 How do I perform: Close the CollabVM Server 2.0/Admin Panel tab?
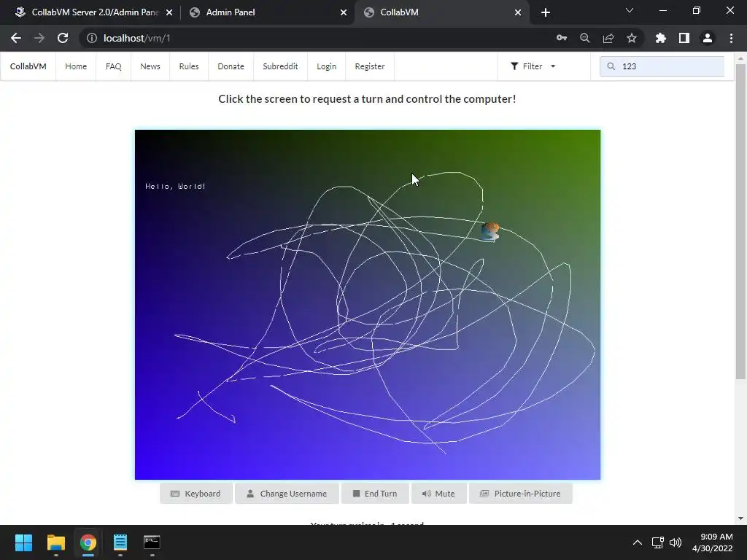pos(169,12)
